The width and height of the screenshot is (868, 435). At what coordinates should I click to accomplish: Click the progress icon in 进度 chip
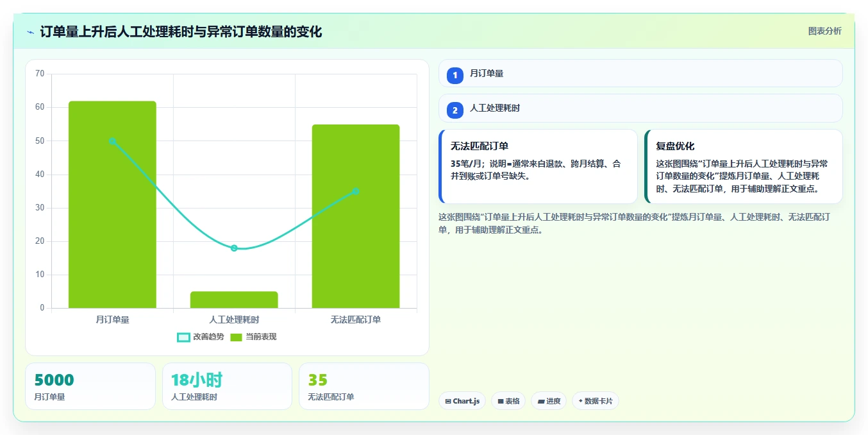click(540, 402)
